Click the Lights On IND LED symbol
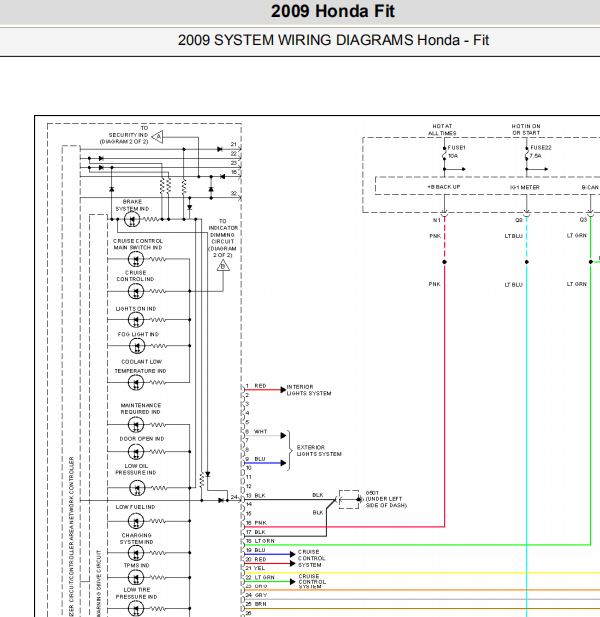Screen dimensions: 600x617 click(136, 320)
